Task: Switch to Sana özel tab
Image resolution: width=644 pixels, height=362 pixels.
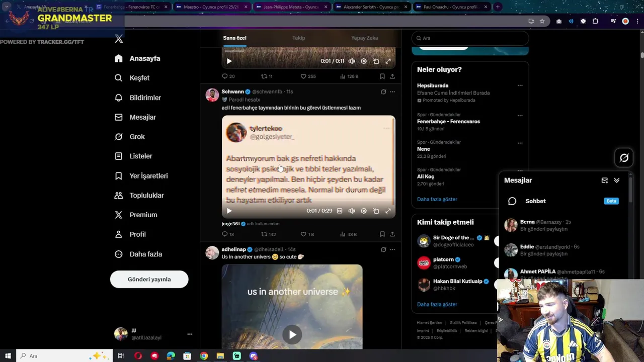Action: (x=234, y=38)
